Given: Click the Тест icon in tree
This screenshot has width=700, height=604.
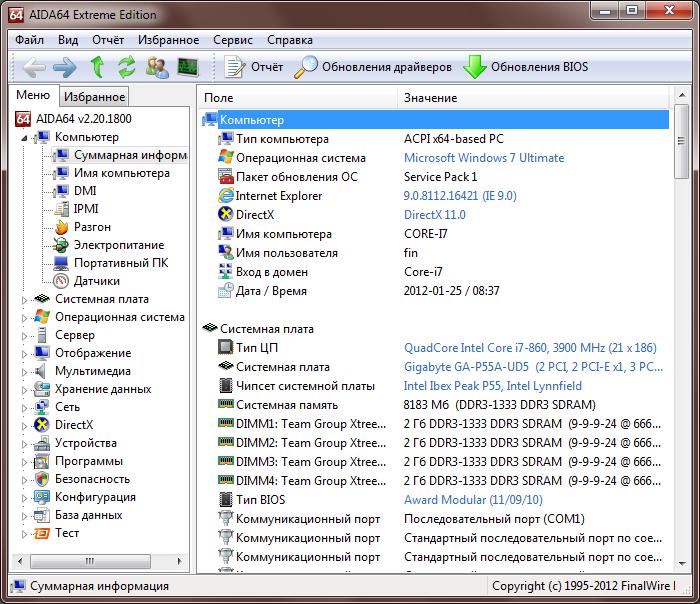Looking at the screenshot, I should click(x=42, y=533).
